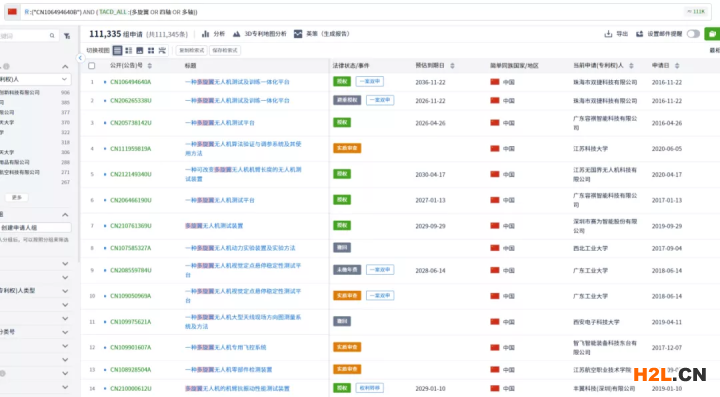Image resolution: width=720 pixels, height=397 pixels.
Task: Click the filter funnel icon in sidebar
Action: tap(67, 36)
